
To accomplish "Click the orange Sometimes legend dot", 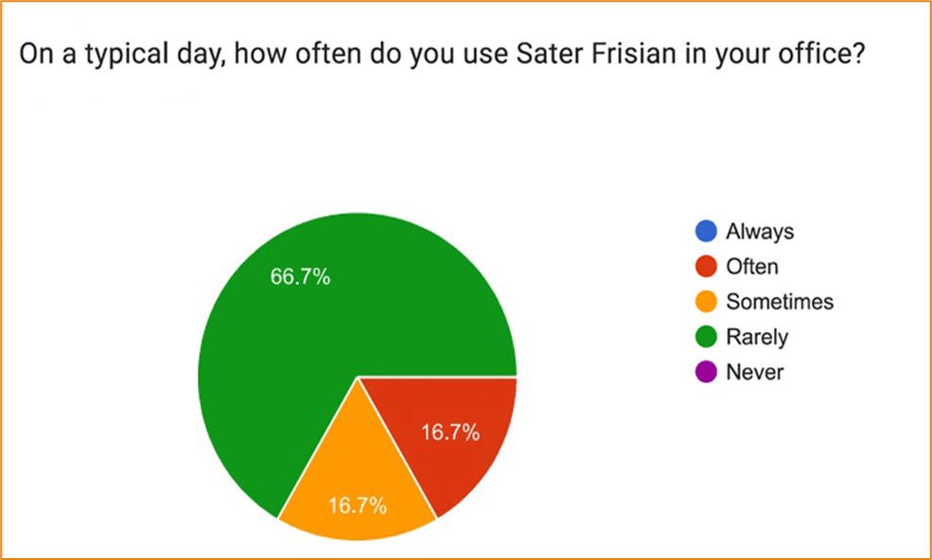I will tap(706, 302).
